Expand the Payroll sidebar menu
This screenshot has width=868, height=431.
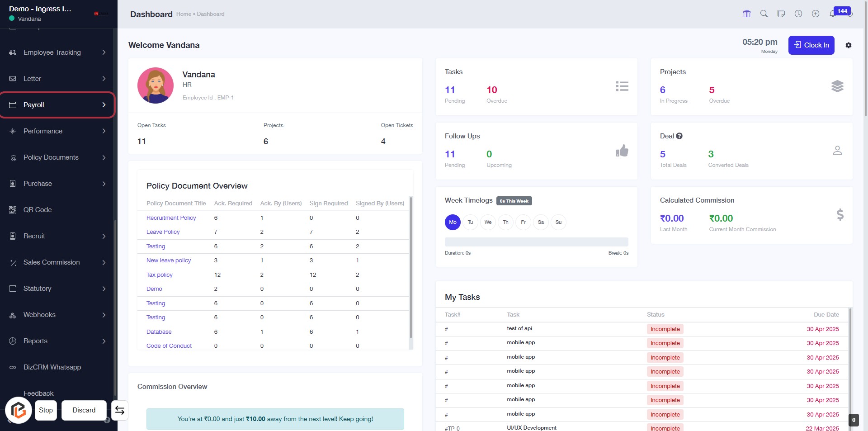click(x=57, y=105)
